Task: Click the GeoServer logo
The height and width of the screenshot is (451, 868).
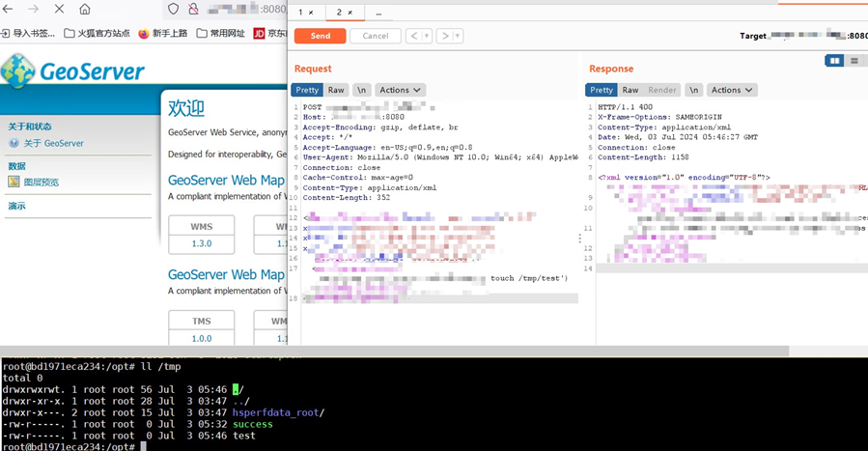Action: coord(73,70)
